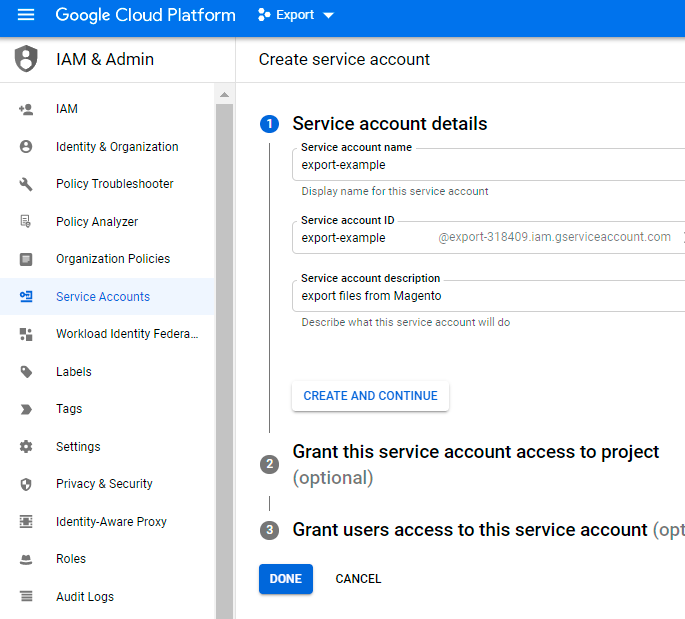The image size is (685, 619).
Task: Click the IAM add-person icon
Action: point(26,109)
